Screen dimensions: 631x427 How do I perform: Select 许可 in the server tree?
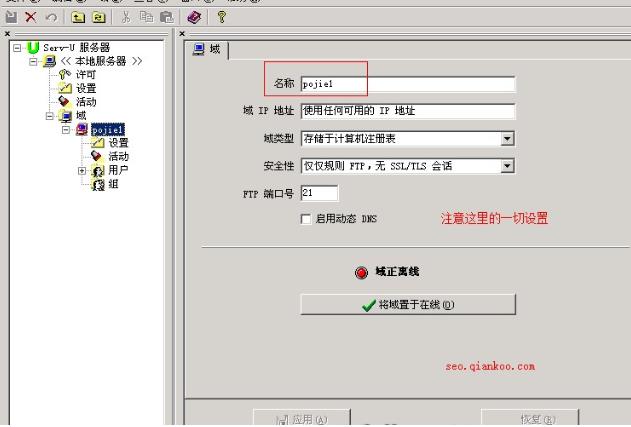86,75
